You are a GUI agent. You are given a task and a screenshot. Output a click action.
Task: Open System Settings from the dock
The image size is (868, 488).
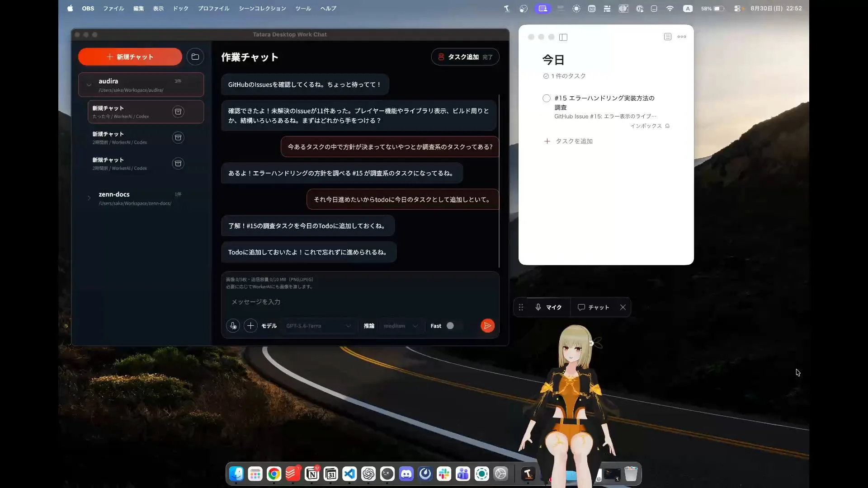tap(501, 474)
